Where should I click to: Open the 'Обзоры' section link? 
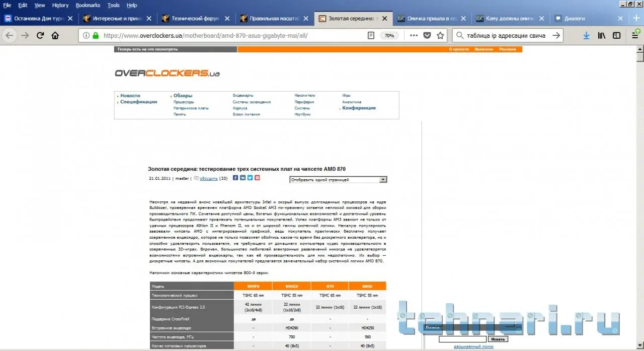point(183,96)
